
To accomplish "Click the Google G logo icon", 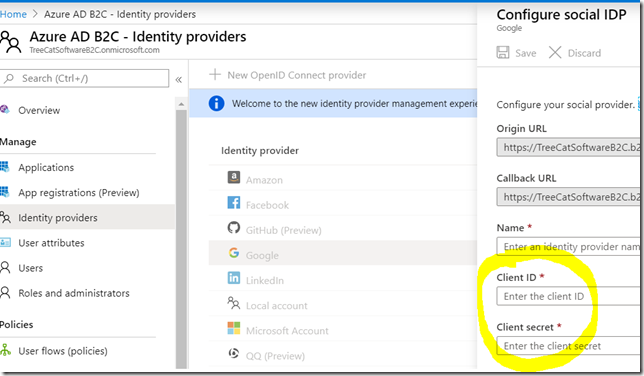I will point(234,253).
